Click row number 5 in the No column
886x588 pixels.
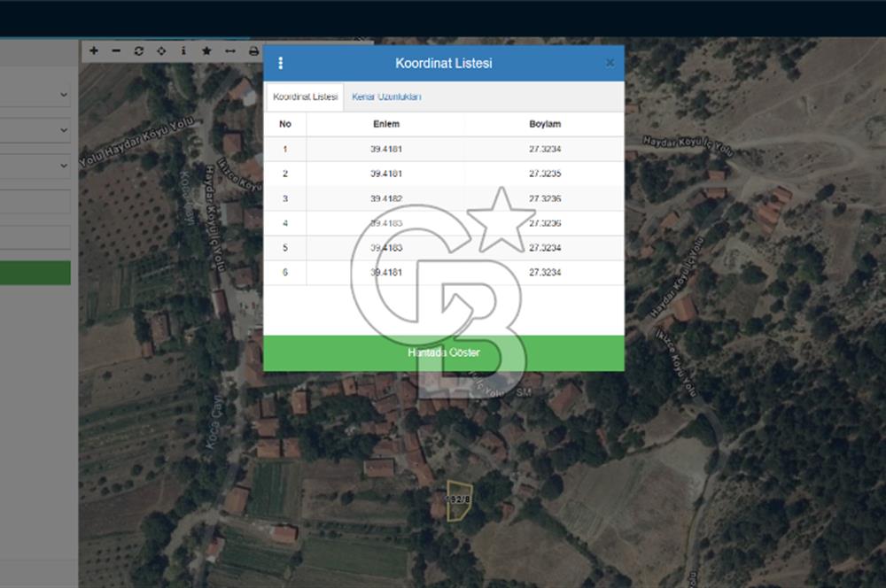[285, 247]
